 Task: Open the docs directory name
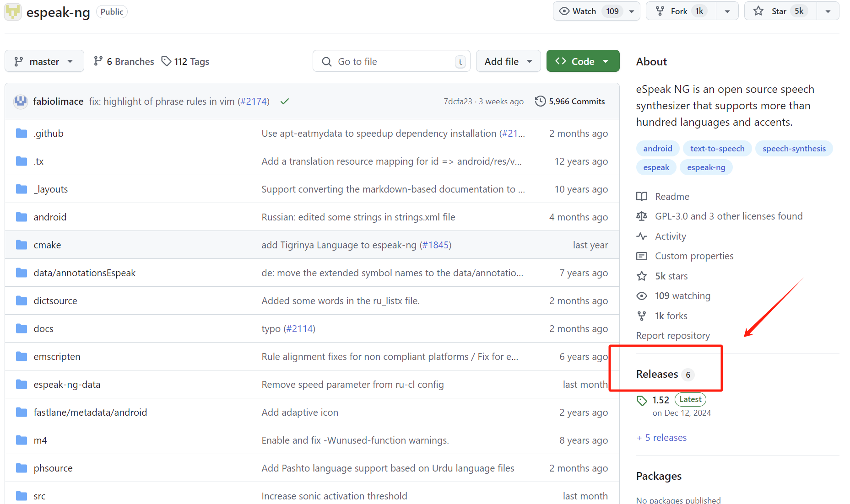point(43,328)
